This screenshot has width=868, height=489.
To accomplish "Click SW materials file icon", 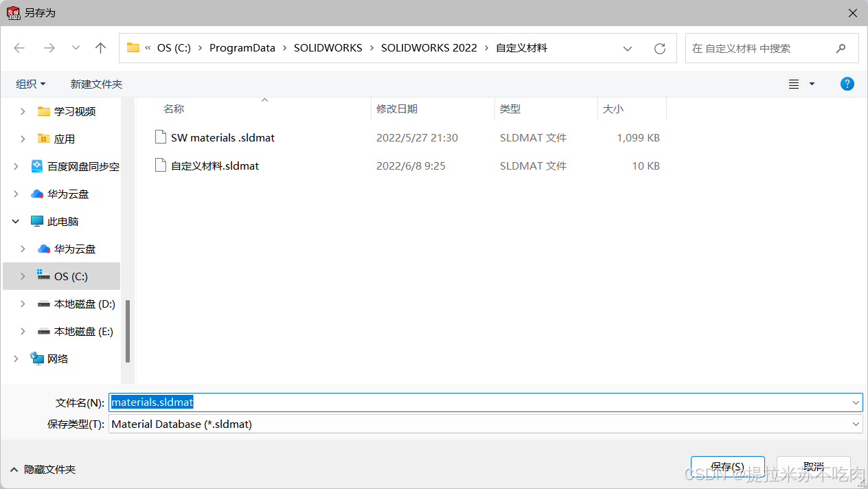I will (160, 137).
